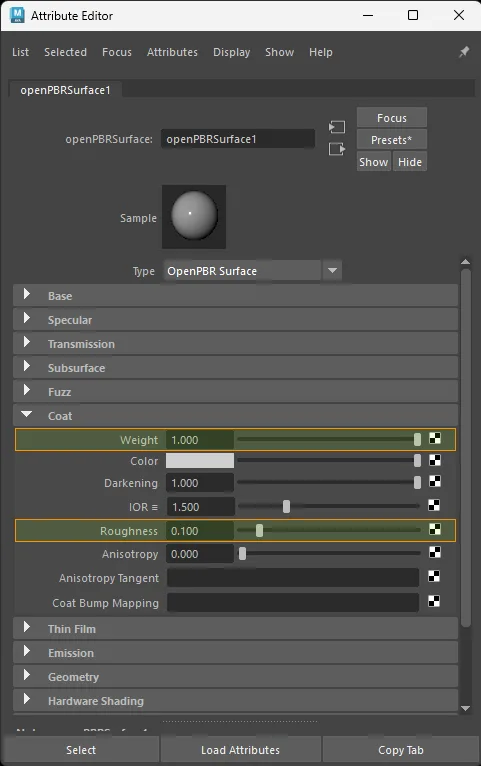
Task: Open texture map button for Darkening
Action: point(435,482)
